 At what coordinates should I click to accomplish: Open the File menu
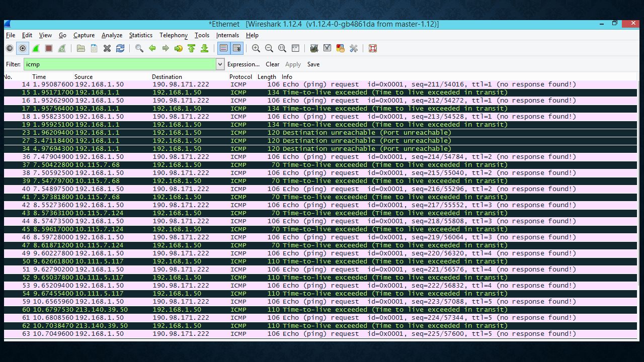[x=11, y=35]
